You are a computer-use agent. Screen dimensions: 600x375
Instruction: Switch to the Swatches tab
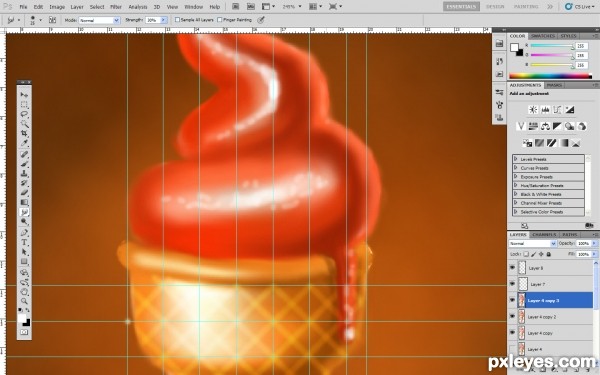click(543, 36)
